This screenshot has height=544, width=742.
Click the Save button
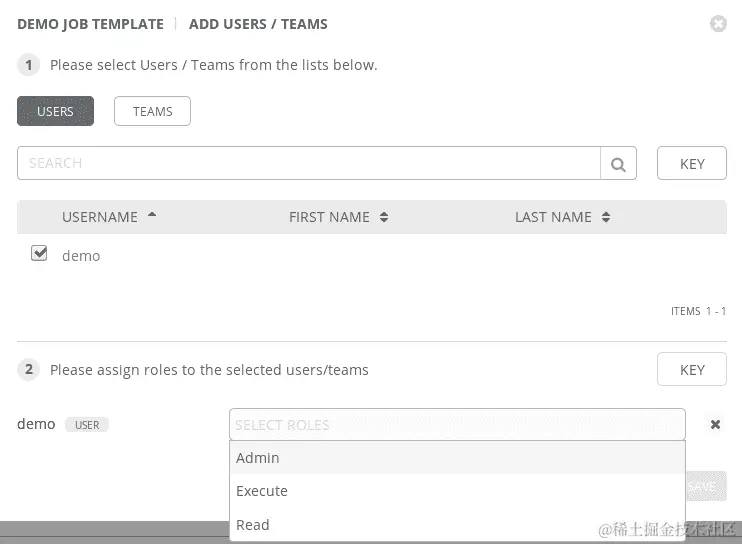(706, 486)
